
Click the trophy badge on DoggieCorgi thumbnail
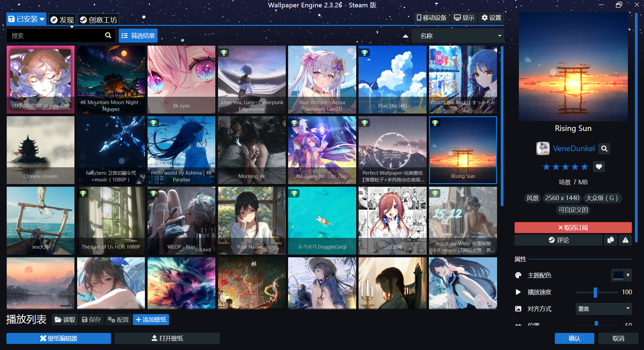click(294, 193)
